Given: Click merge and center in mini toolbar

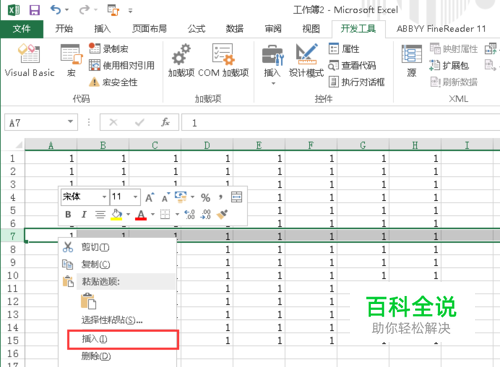Looking at the screenshot, I should 236,197.
